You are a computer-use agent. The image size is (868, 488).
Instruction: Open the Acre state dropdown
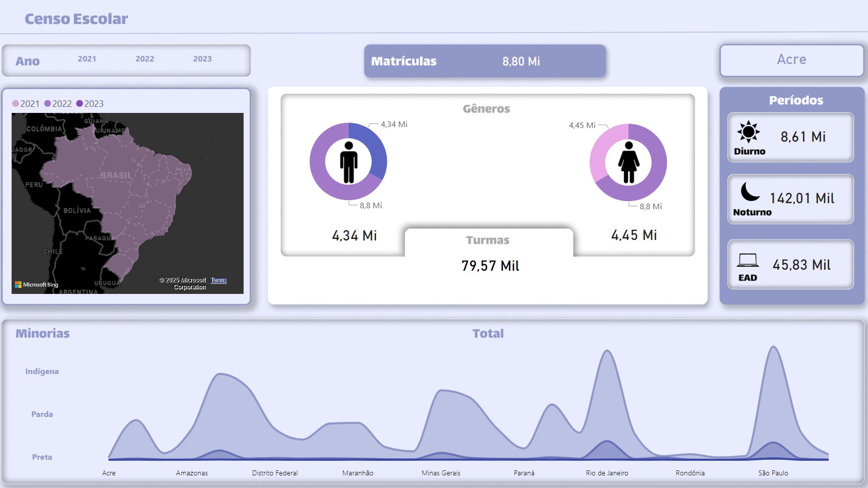(x=791, y=60)
